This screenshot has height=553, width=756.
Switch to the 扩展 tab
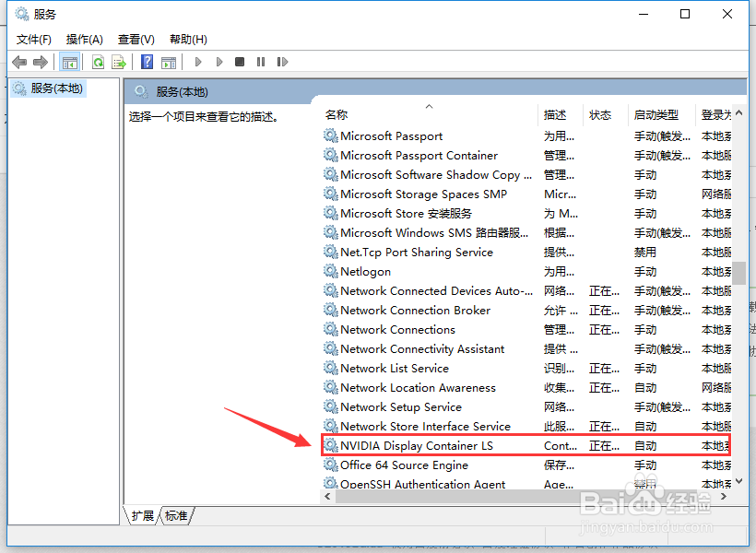pos(143,516)
